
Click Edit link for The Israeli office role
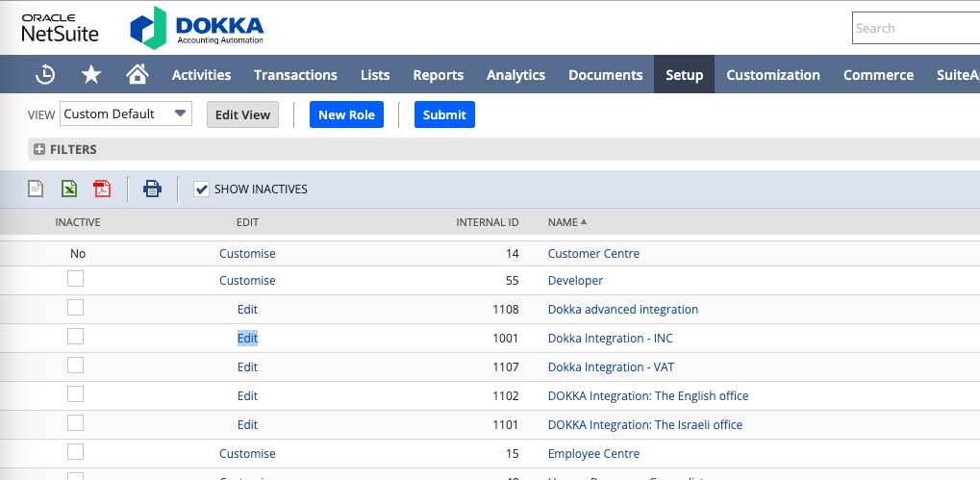coord(247,424)
